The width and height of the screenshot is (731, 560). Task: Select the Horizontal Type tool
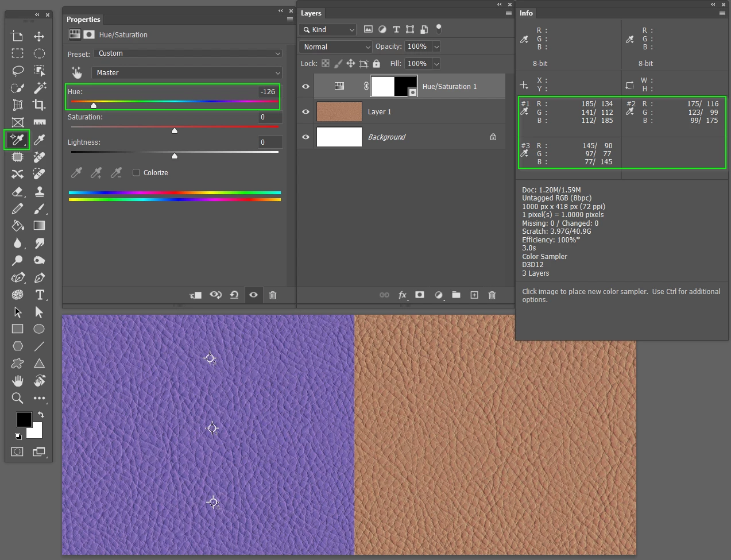39,295
